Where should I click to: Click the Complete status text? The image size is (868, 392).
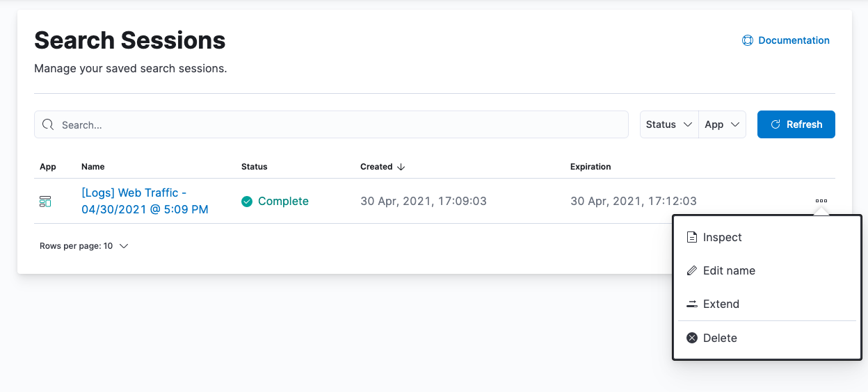[x=283, y=202]
